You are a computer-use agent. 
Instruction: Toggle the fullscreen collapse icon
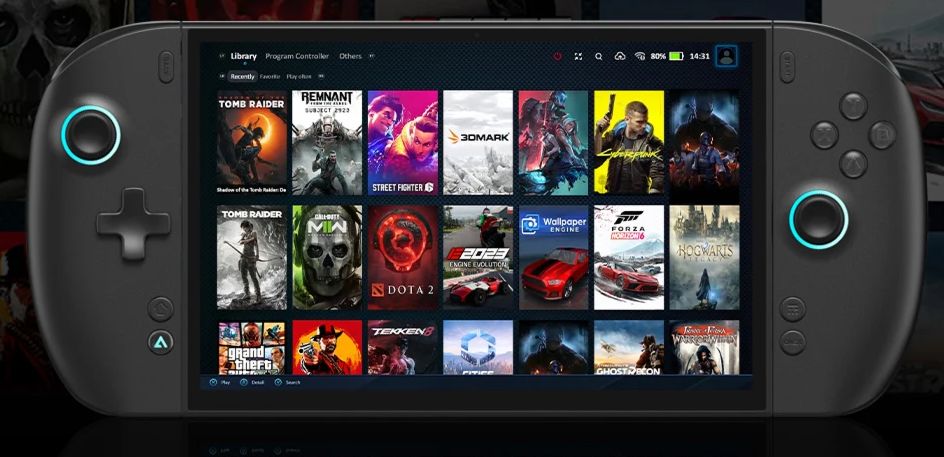(x=578, y=56)
